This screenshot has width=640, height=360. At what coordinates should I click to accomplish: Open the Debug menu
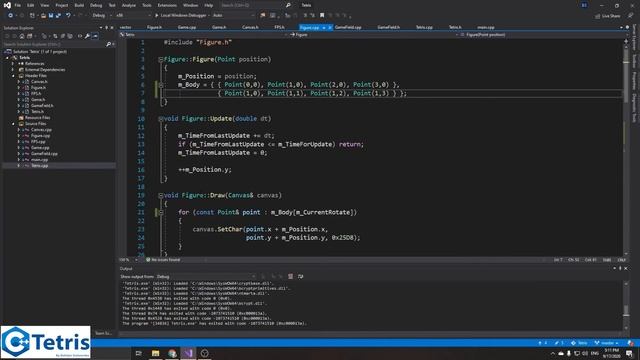96,5
